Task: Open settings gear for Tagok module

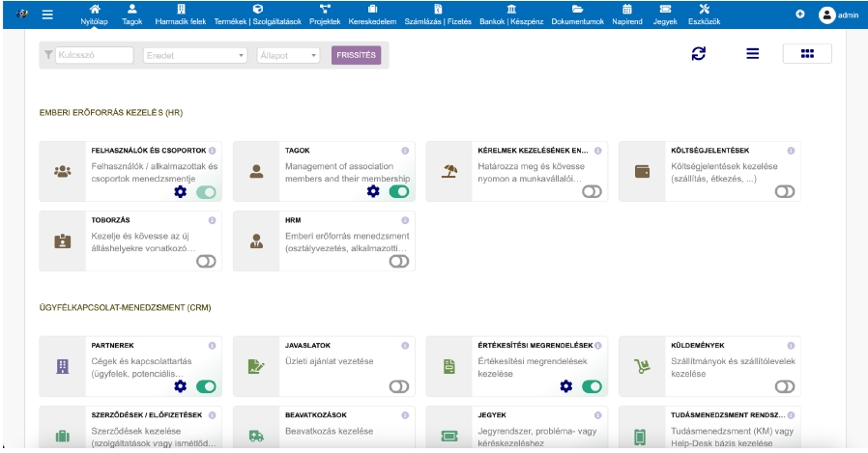Action: (x=373, y=191)
